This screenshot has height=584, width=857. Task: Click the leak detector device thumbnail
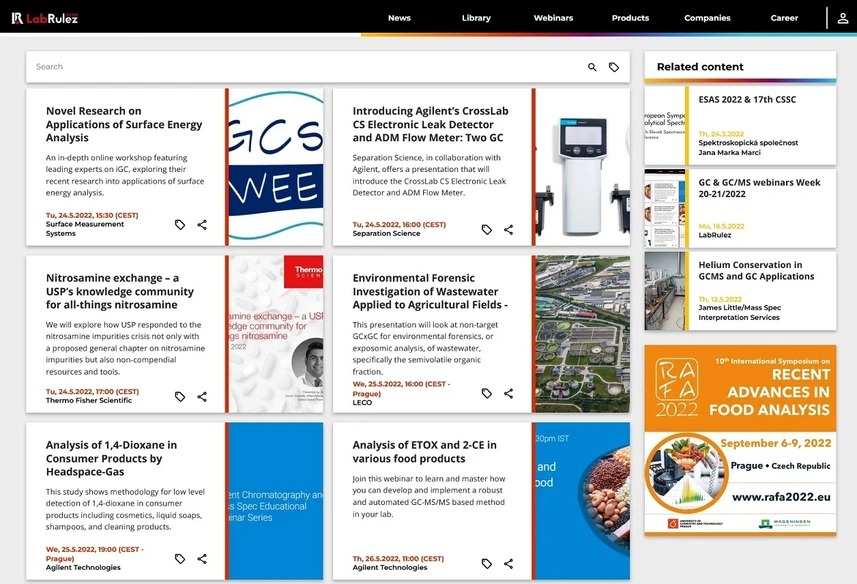[x=583, y=167]
